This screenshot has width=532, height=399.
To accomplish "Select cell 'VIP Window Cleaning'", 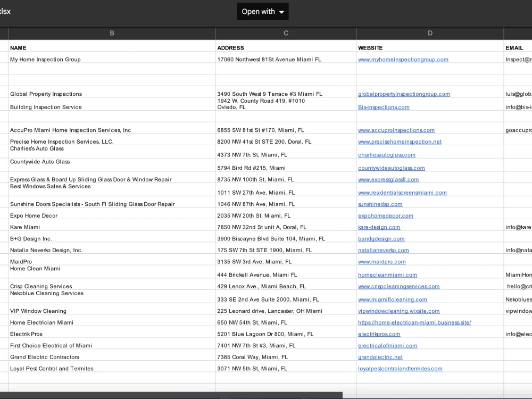I will (112, 310).
